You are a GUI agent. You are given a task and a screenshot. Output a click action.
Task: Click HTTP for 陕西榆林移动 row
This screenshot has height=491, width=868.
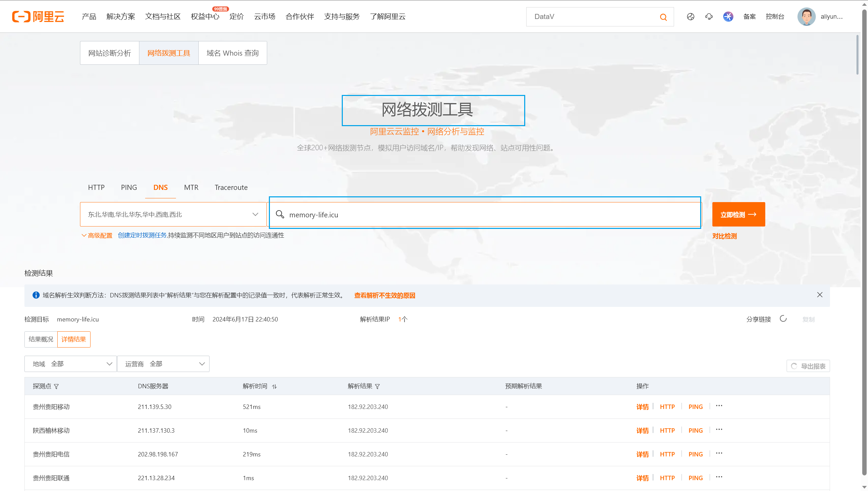(667, 431)
